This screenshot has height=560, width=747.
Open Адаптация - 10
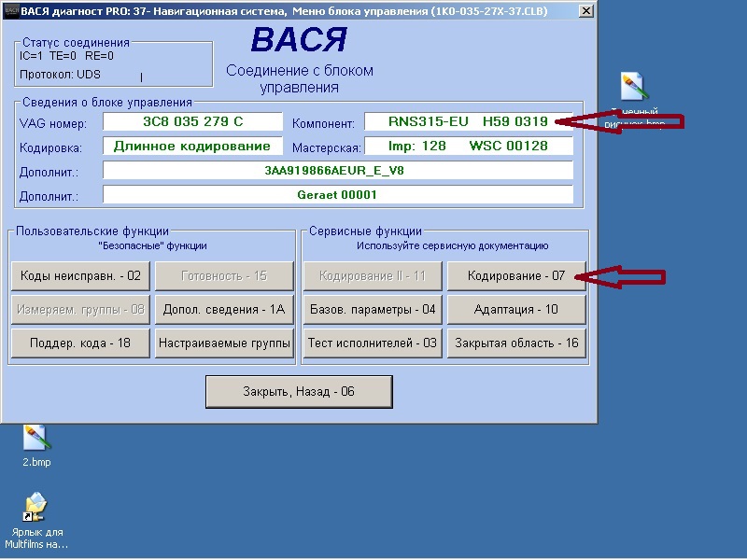pyautogui.click(x=516, y=309)
